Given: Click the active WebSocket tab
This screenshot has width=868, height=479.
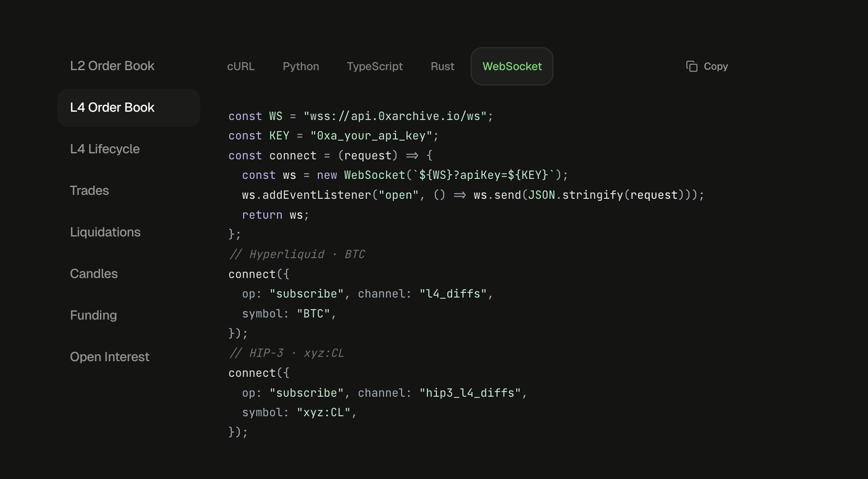Looking at the screenshot, I should point(512,66).
